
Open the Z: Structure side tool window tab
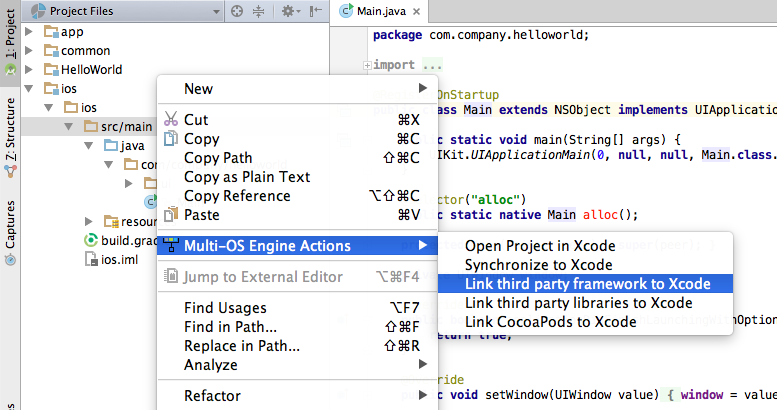[10, 138]
